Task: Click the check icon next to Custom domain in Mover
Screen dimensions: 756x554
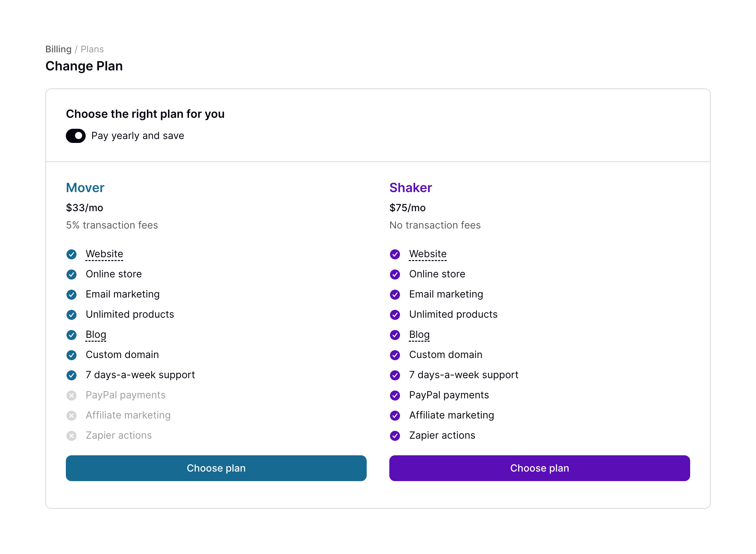Action: pyautogui.click(x=71, y=355)
